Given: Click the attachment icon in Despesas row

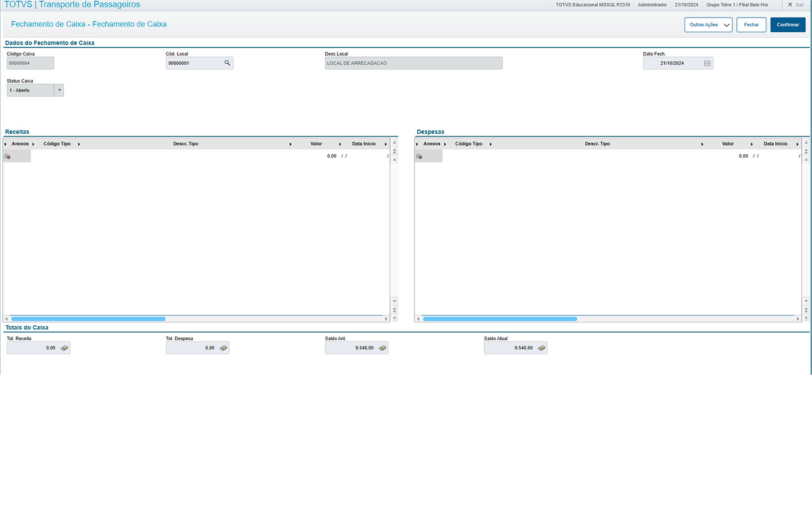Looking at the screenshot, I should (419, 156).
